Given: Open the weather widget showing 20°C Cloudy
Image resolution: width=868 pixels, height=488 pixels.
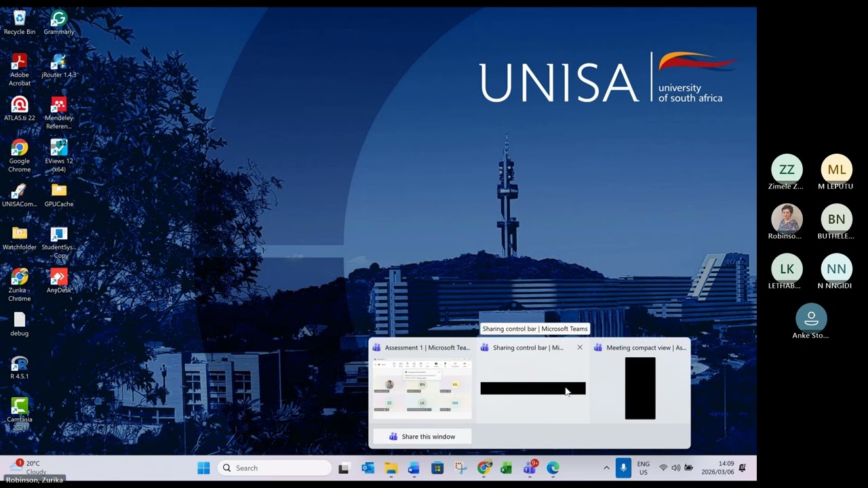Looking at the screenshot, I should coord(27,467).
